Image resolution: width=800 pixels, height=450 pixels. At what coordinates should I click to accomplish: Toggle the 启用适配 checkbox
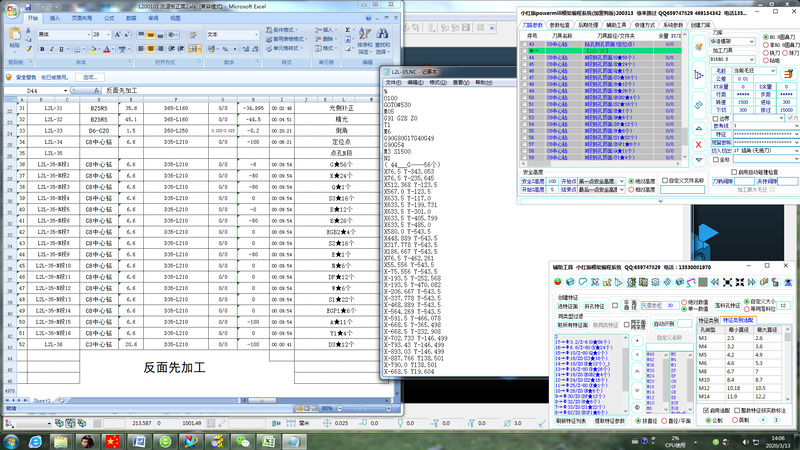click(706, 410)
